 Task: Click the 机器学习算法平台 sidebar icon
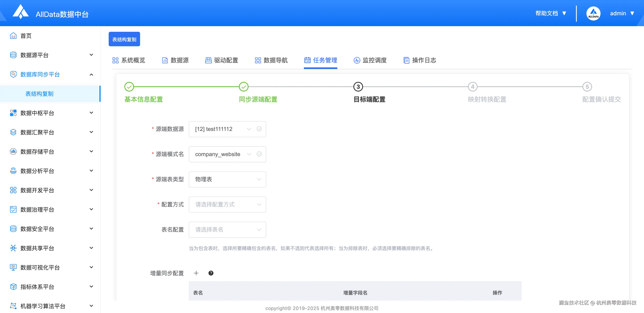(13, 306)
